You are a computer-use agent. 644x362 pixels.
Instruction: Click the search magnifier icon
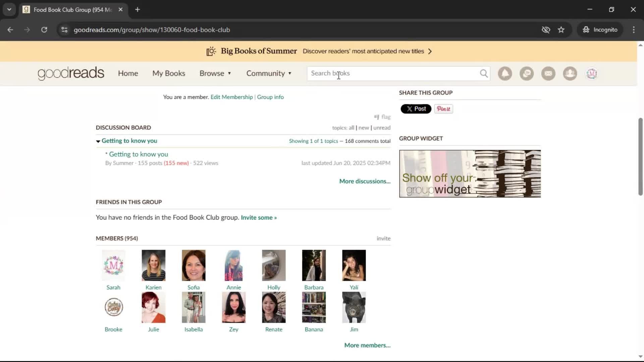pos(484,73)
